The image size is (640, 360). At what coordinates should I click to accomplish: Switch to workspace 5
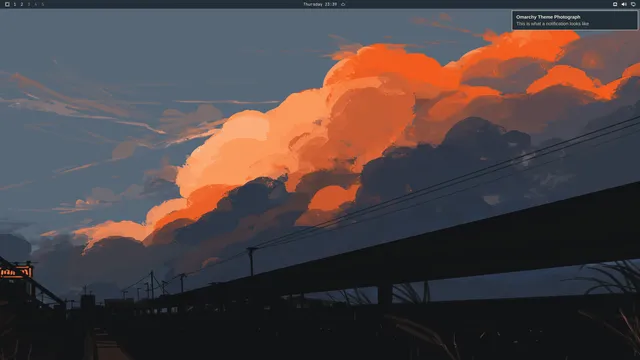click(42, 4)
